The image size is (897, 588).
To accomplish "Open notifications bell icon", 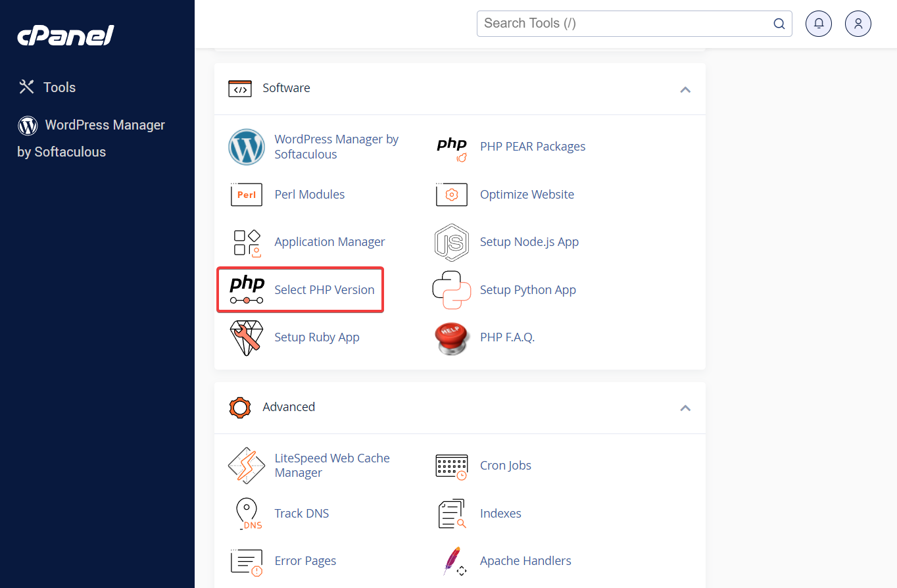I will click(x=819, y=24).
